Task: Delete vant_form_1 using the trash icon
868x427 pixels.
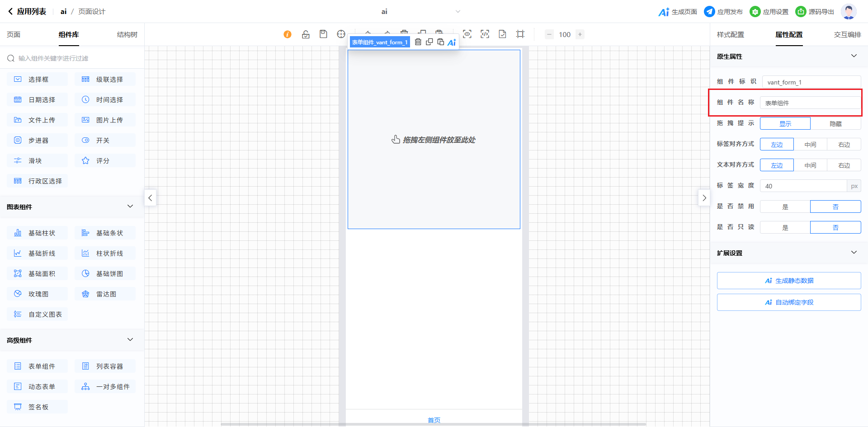Action: [418, 42]
